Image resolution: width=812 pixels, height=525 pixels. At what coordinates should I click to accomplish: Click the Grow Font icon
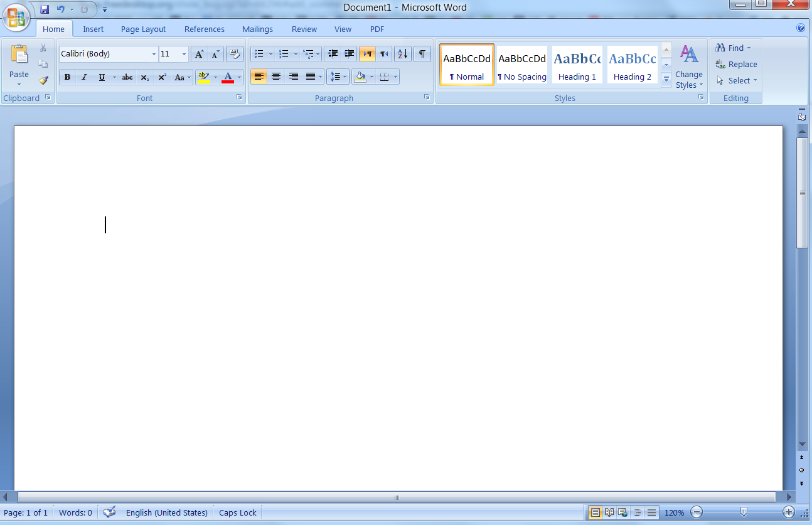tap(198, 54)
